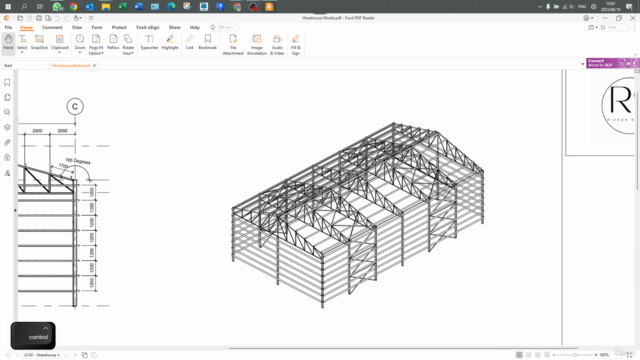
Task: Open the Help ribbon tab
Action: click(195, 27)
